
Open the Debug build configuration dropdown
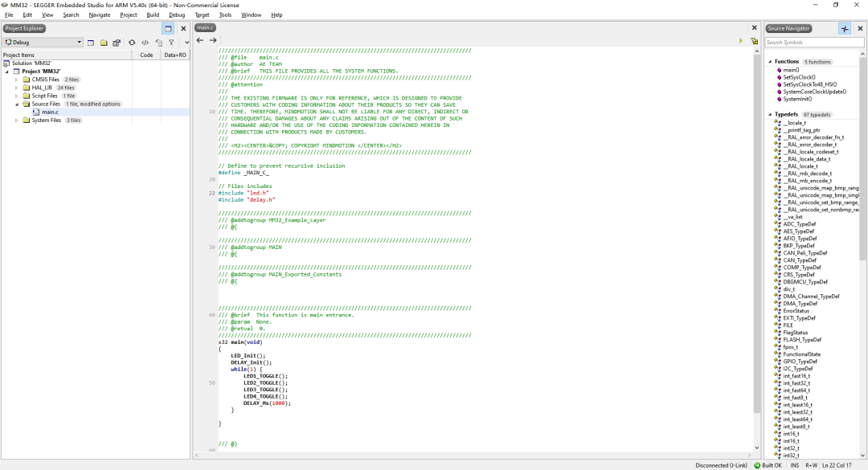43,42
